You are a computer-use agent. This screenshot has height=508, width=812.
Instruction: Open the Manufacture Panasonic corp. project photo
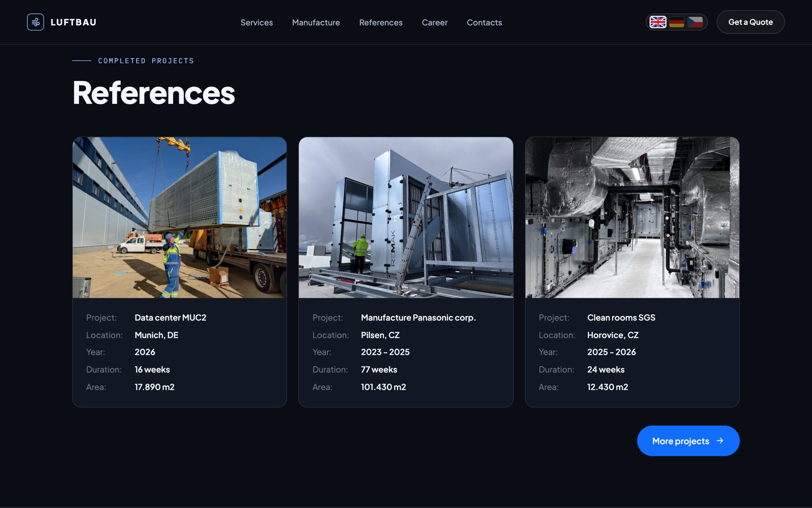[x=406, y=217]
